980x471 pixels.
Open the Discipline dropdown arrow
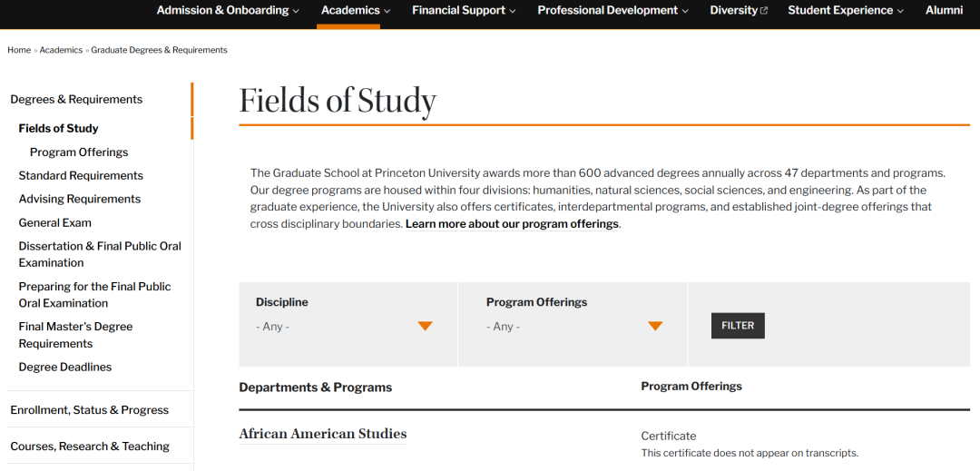point(425,326)
